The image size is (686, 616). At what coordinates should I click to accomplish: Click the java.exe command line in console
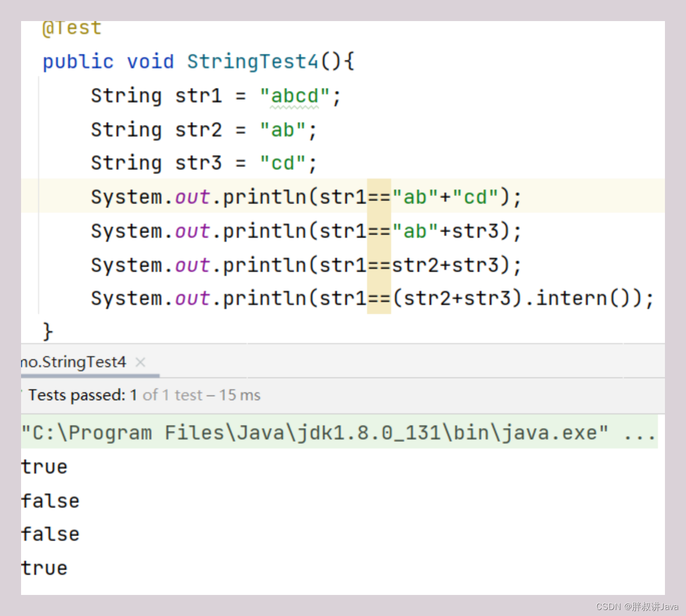tap(339, 432)
